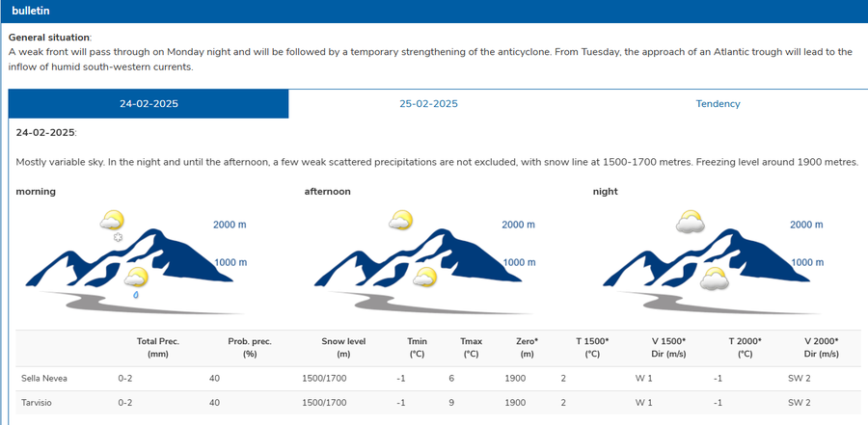Click the night mountain illustration
868x425 pixels.
713,272
